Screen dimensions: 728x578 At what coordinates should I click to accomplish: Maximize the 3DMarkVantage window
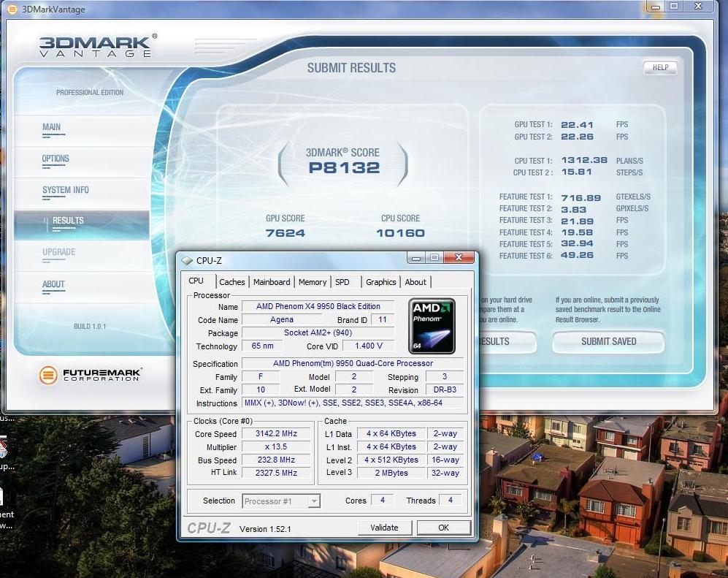point(674,7)
